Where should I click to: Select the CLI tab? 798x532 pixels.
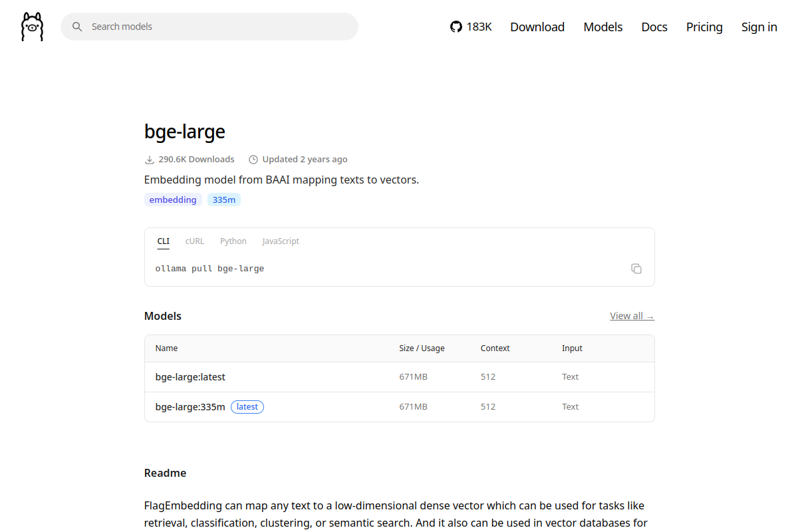click(164, 241)
